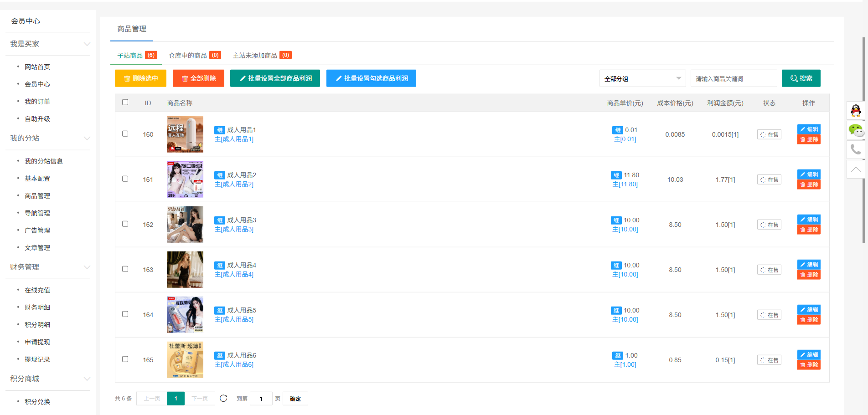The width and height of the screenshot is (868, 415).
Task: Check the checkbox for product ID 160
Action: (125, 134)
